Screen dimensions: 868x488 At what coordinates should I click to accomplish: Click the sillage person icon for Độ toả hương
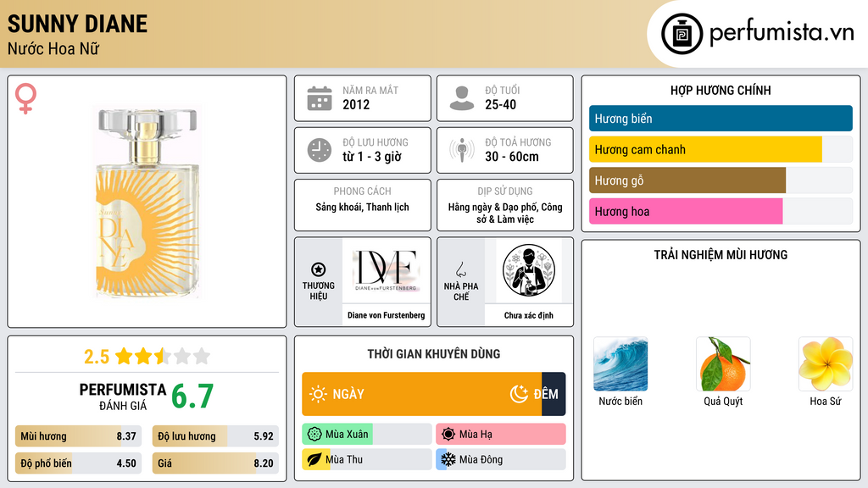click(x=462, y=150)
